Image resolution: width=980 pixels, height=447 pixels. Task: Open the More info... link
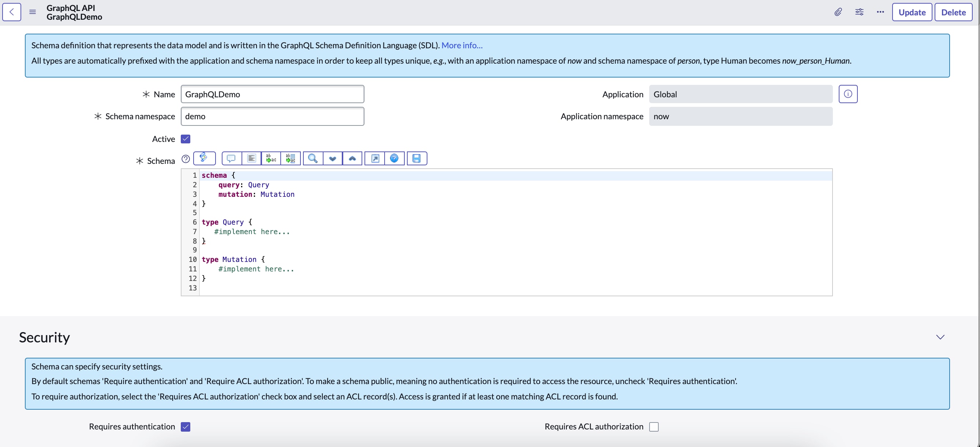pyautogui.click(x=461, y=45)
